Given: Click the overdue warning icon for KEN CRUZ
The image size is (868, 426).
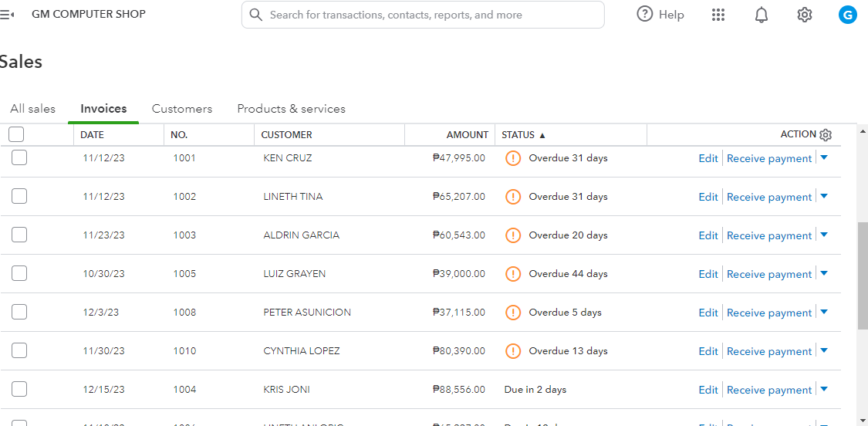Looking at the screenshot, I should (x=513, y=158).
